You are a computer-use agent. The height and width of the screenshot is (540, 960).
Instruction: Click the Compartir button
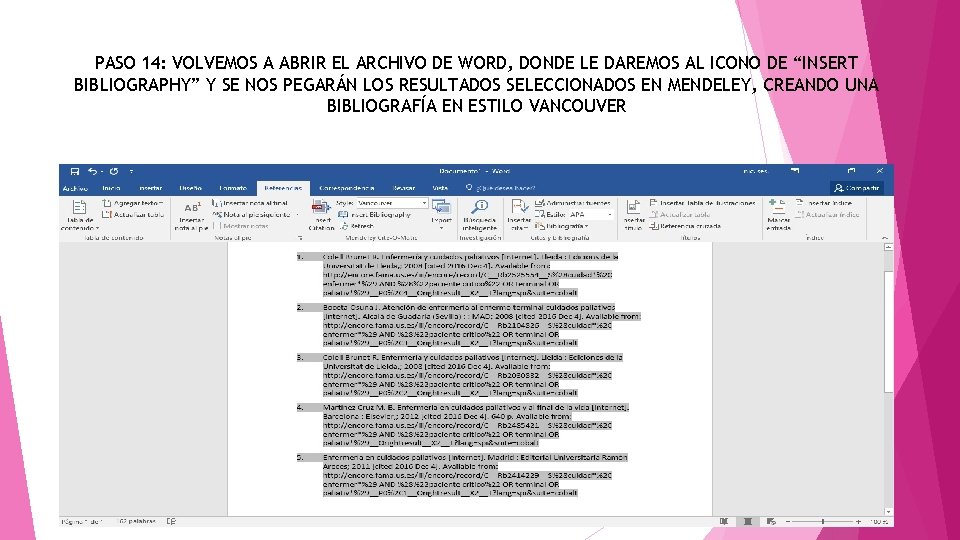pos(857,188)
